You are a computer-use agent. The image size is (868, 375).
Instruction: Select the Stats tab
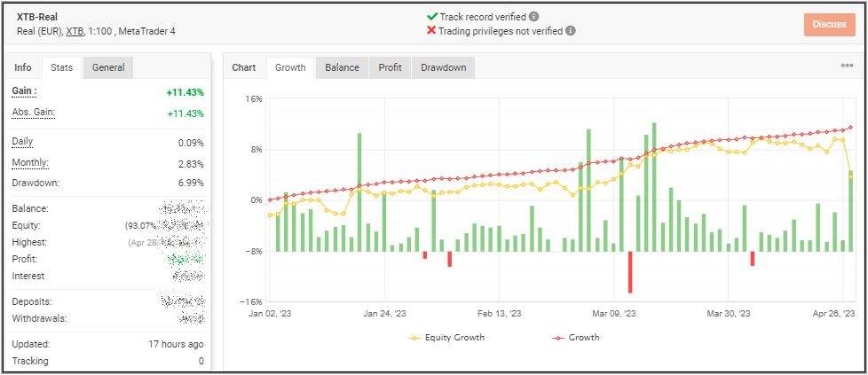click(61, 67)
